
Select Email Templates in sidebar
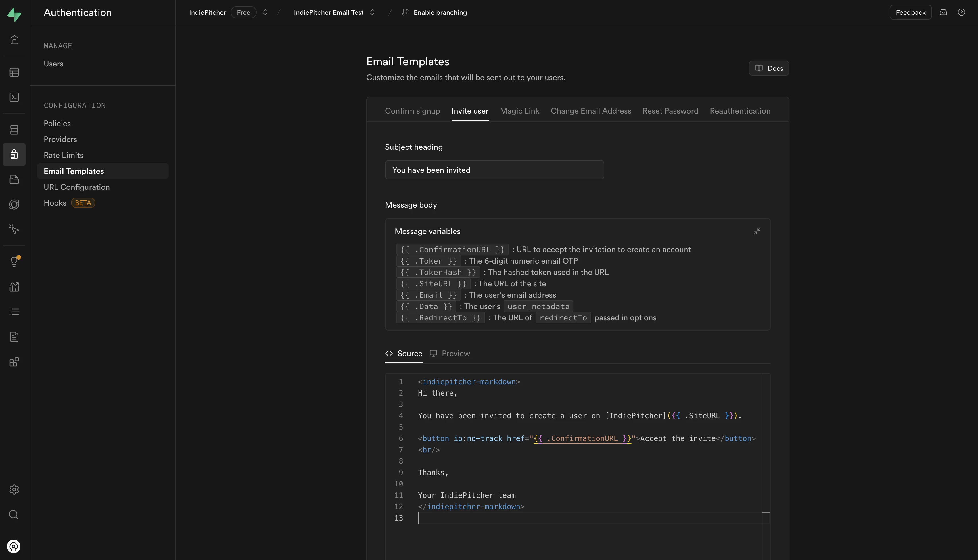103,171
